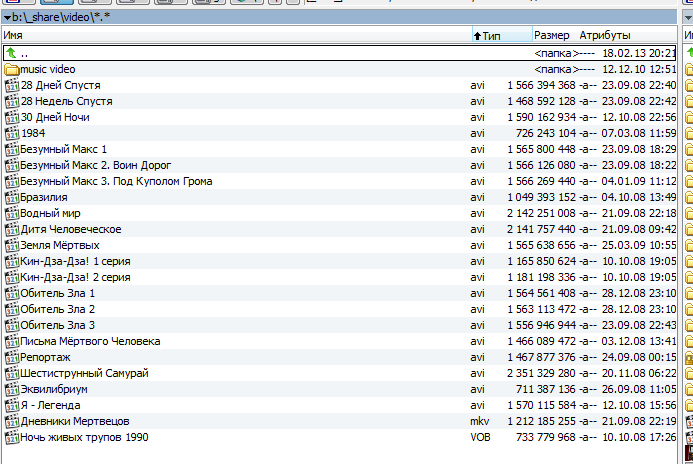693x464 pixels.
Task: Click the green up-arrow parent directory icon
Action: point(11,53)
